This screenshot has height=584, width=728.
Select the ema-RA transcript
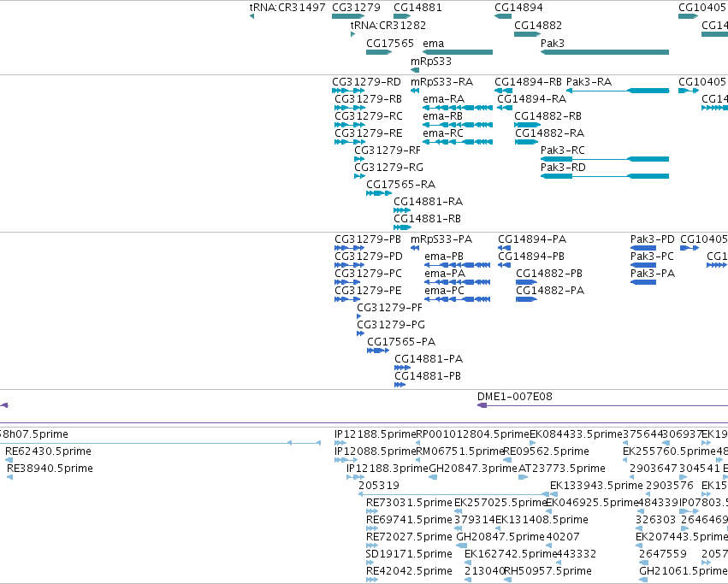pos(458,108)
